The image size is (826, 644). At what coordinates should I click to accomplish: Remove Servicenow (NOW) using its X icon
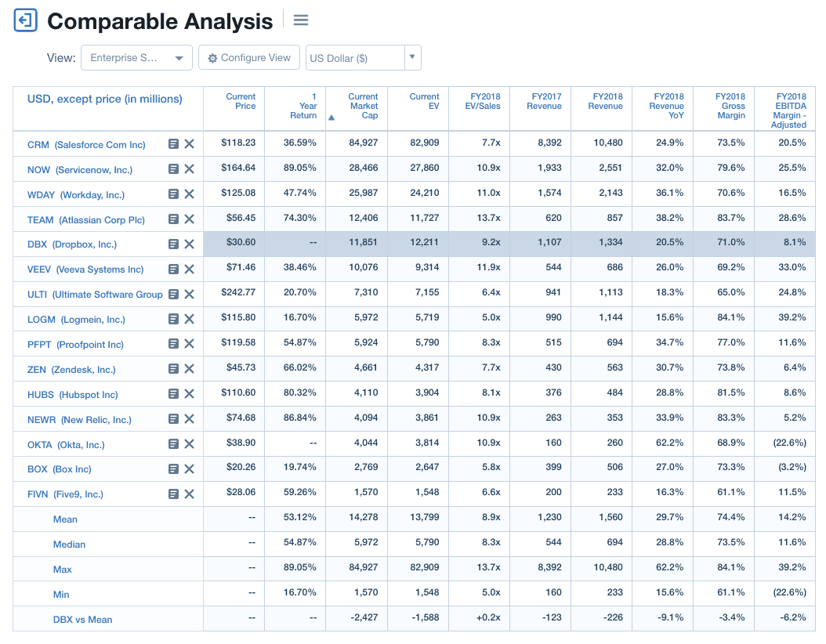(189, 169)
